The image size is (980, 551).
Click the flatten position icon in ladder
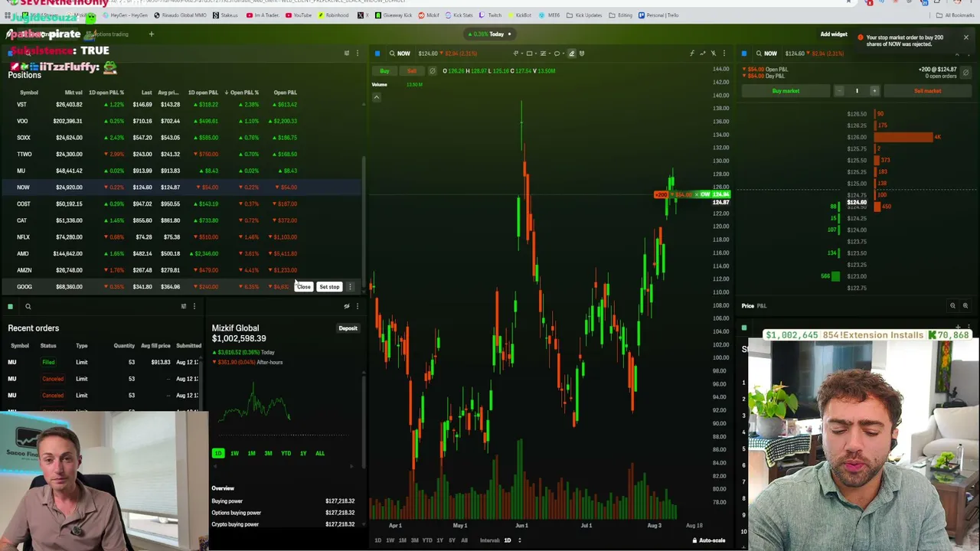[x=965, y=73]
